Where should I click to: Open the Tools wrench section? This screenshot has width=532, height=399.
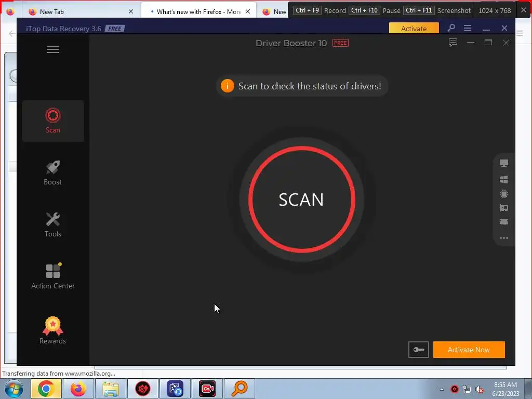53,225
